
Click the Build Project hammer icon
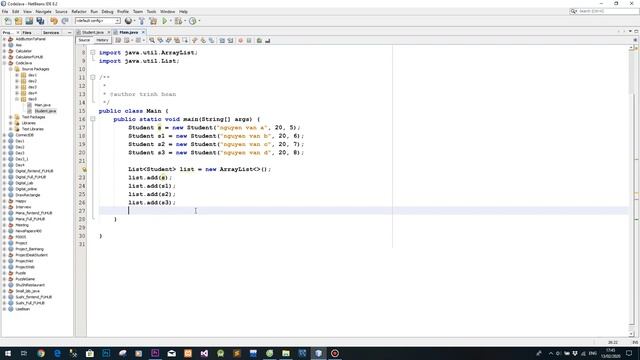[142, 21]
